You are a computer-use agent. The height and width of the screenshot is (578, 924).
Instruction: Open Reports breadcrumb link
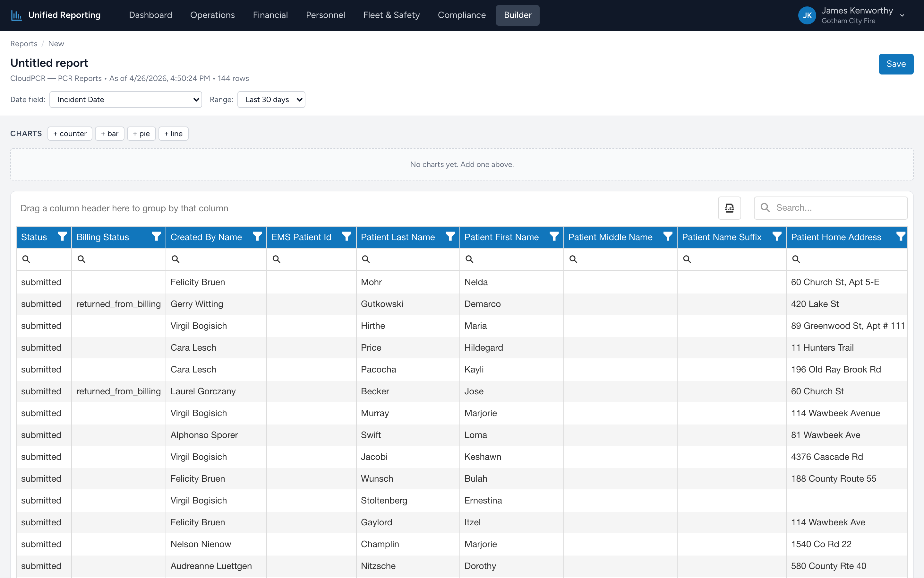click(x=24, y=44)
